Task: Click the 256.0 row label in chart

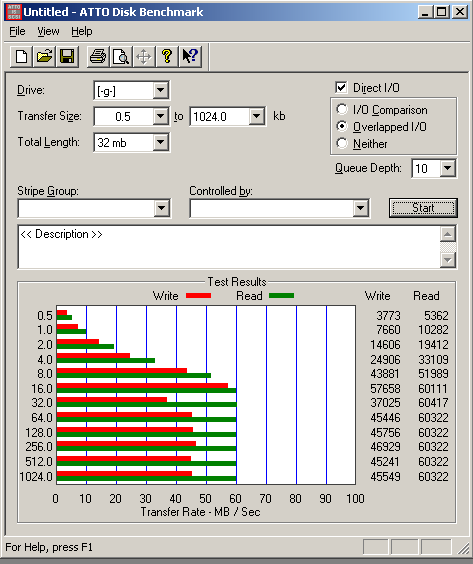Action: (x=39, y=447)
